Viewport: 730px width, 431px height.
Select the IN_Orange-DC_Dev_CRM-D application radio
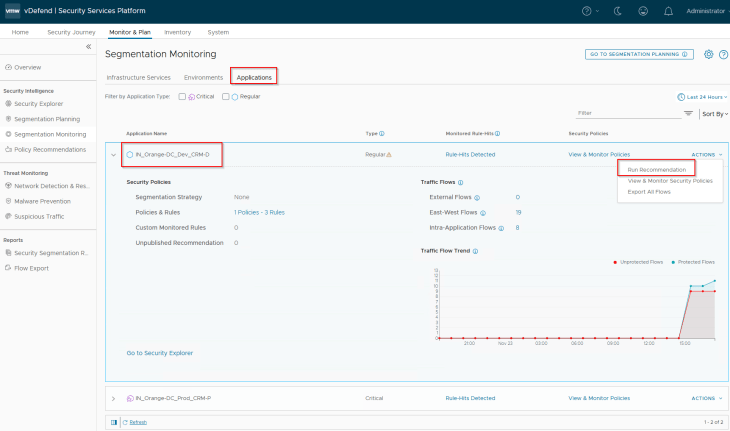point(130,155)
